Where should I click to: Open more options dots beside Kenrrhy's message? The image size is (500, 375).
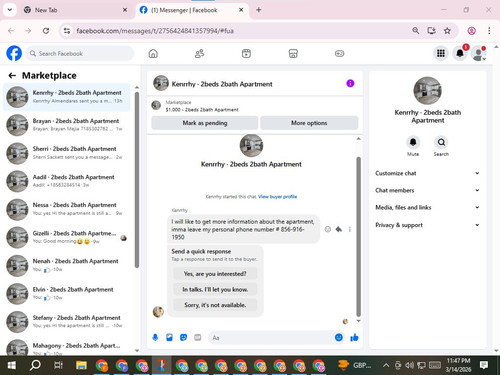click(349, 229)
